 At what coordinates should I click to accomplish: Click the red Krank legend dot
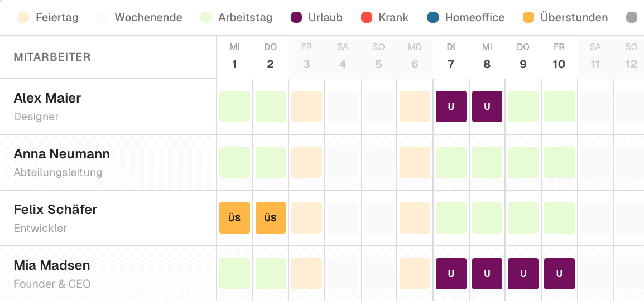[366, 18]
